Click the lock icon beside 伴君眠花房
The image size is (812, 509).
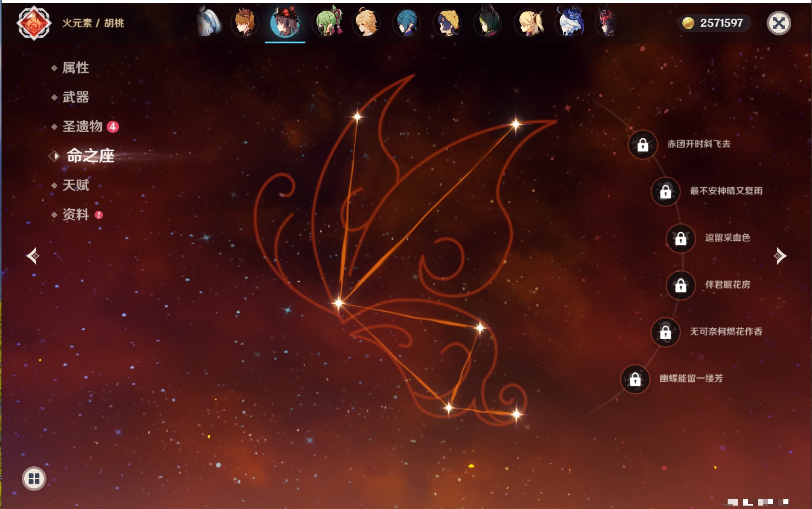[680, 285]
